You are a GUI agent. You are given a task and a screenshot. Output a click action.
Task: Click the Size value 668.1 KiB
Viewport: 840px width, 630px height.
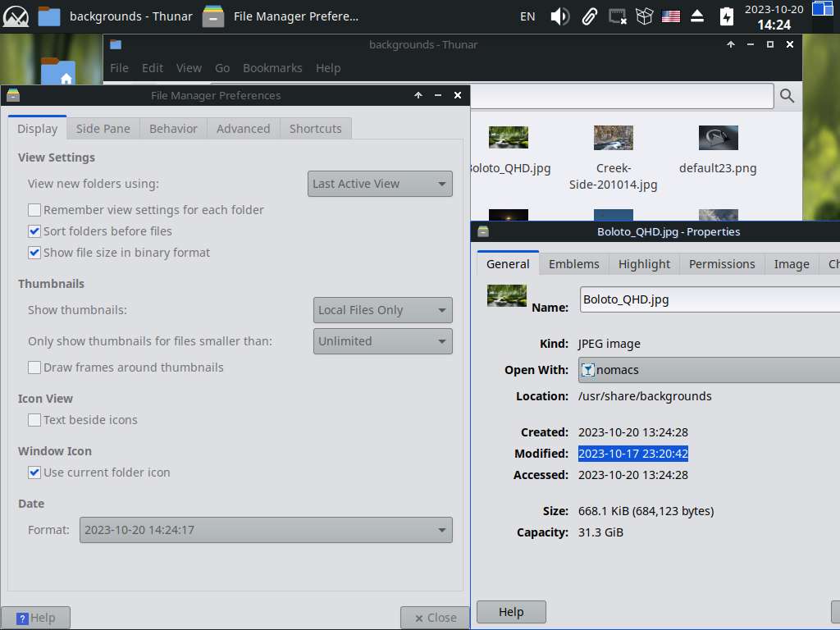646,511
